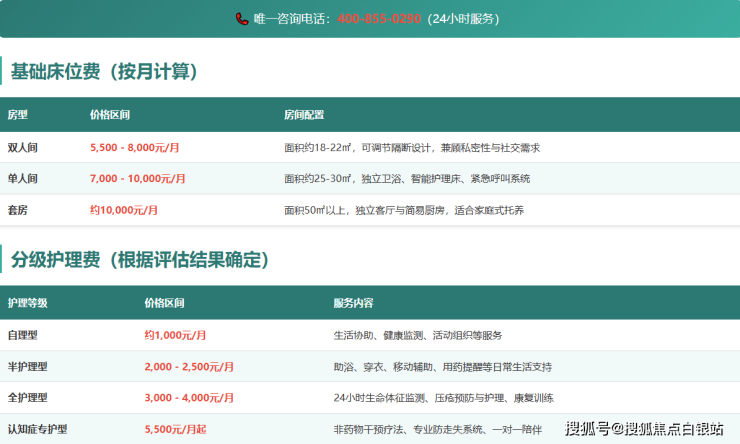The width and height of the screenshot is (740, 444).
Task: Click the 服务内容 column header
Action: point(353,303)
